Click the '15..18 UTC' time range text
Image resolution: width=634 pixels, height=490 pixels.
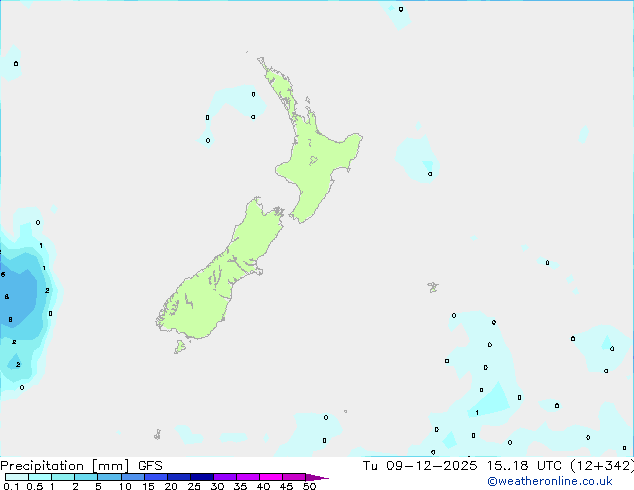[524, 466]
